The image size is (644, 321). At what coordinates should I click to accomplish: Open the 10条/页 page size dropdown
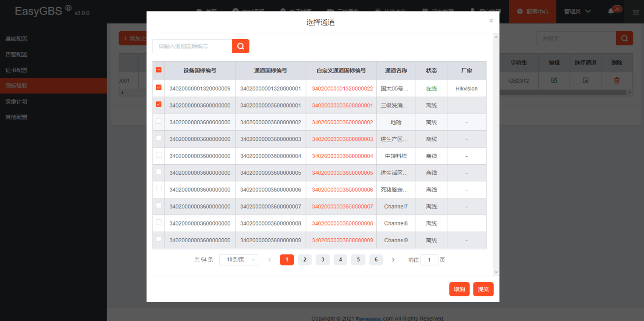click(238, 260)
